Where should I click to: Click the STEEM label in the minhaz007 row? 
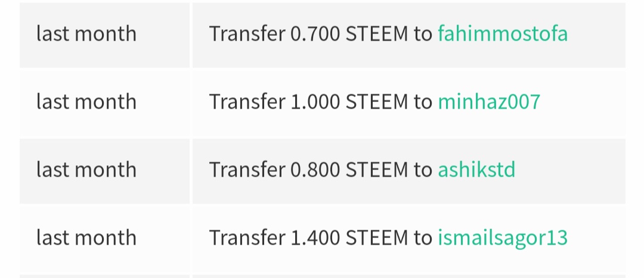(x=377, y=102)
